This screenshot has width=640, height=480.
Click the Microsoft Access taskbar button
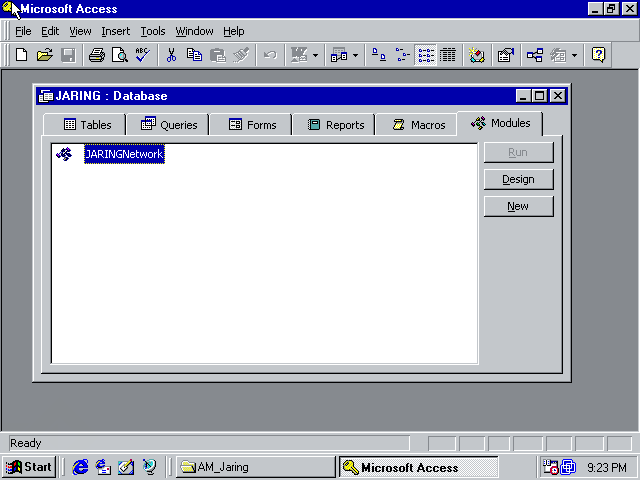tap(419, 467)
